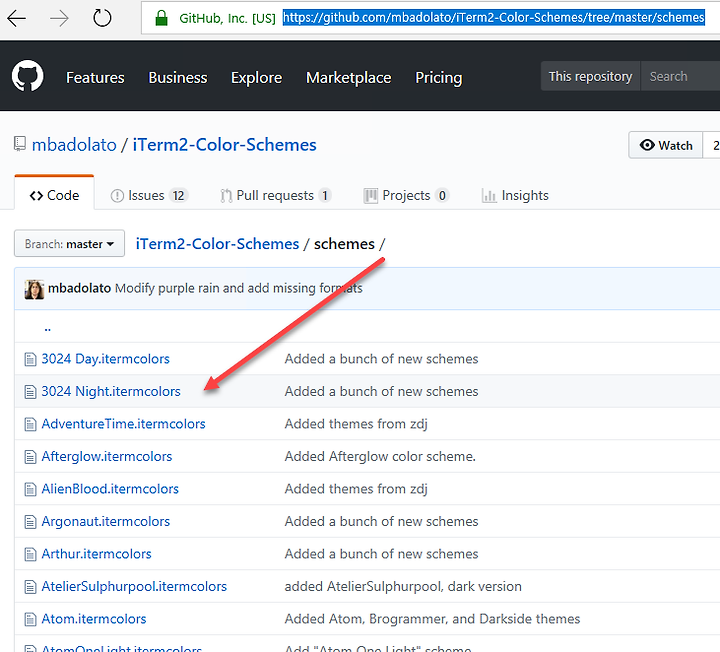Watch the repository with the Watch button
This screenshot has height=652, width=720.
(666, 145)
